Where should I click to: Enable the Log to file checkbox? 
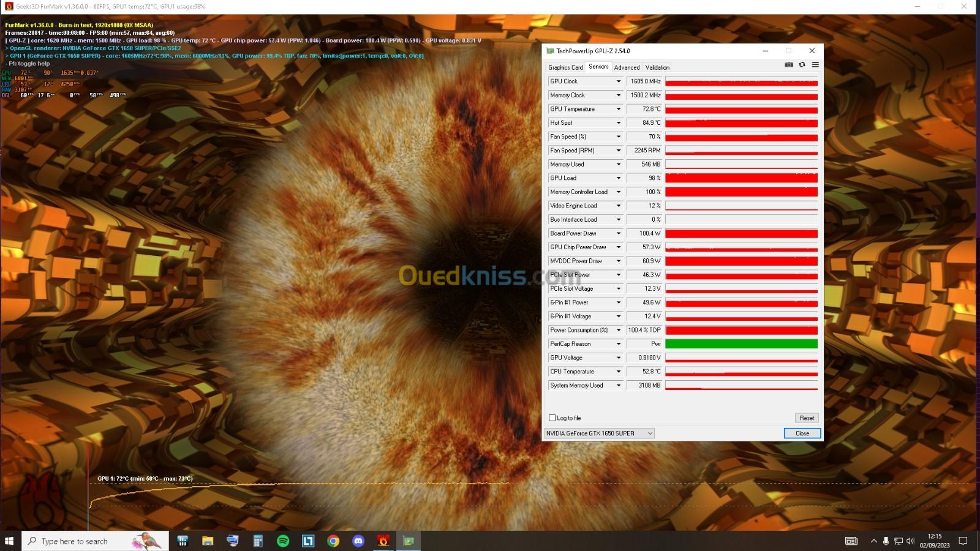(552, 418)
